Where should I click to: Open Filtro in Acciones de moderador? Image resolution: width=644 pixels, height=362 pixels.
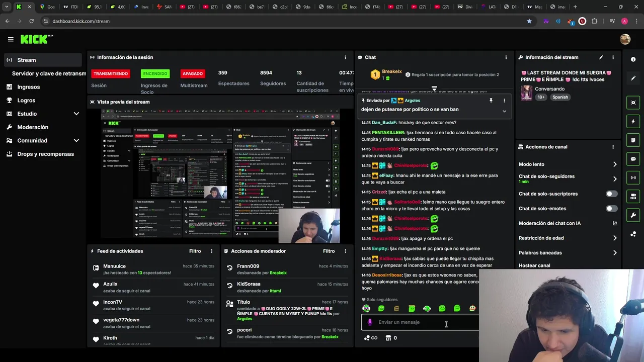(x=329, y=251)
